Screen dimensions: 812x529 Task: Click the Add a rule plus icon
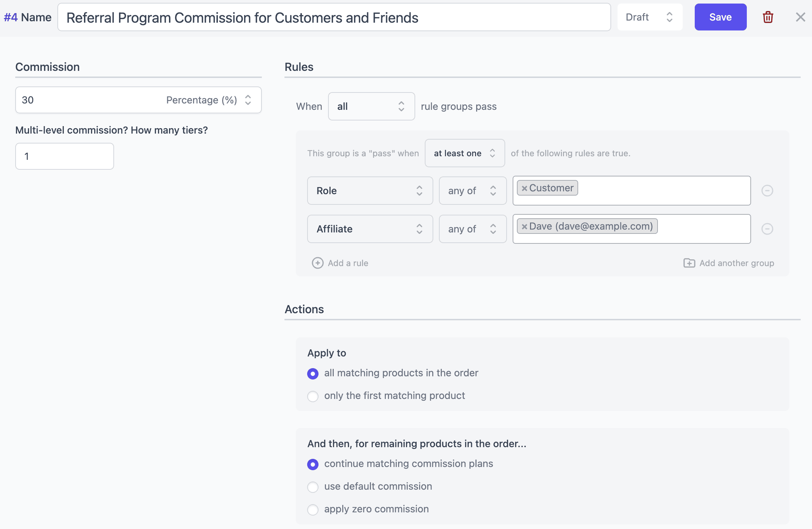click(x=318, y=263)
